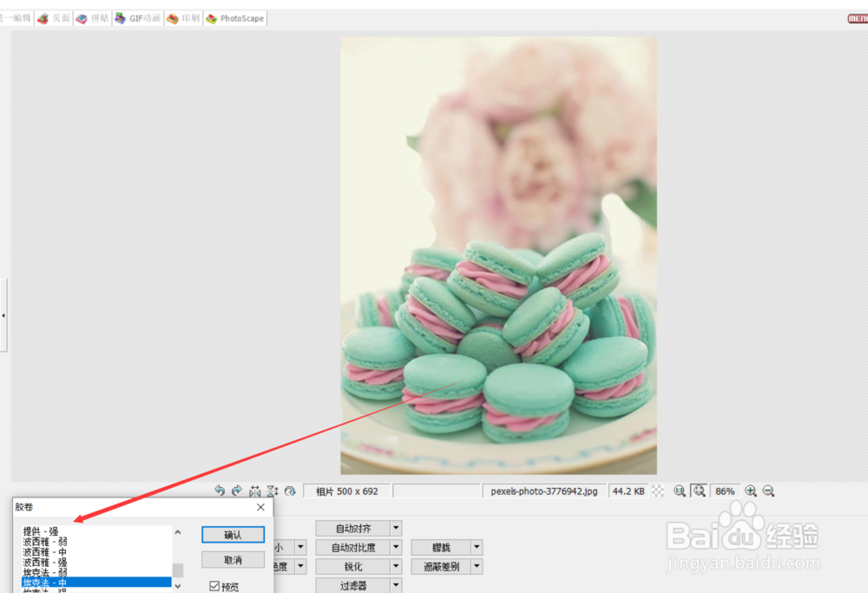Open the 页面 tab

pos(54,18)
